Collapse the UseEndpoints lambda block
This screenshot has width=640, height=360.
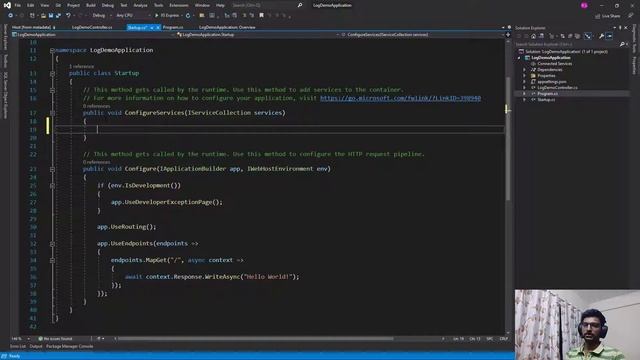52,244
